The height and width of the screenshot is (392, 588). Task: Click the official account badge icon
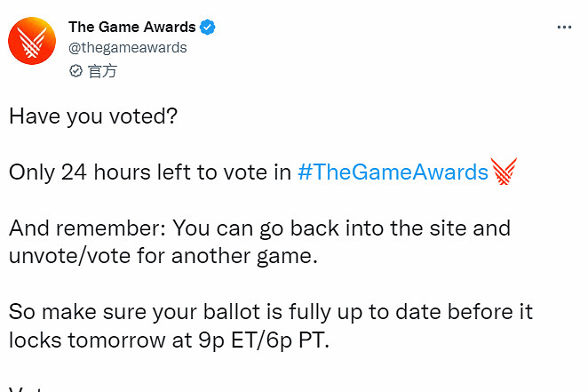tap(76, 70)
